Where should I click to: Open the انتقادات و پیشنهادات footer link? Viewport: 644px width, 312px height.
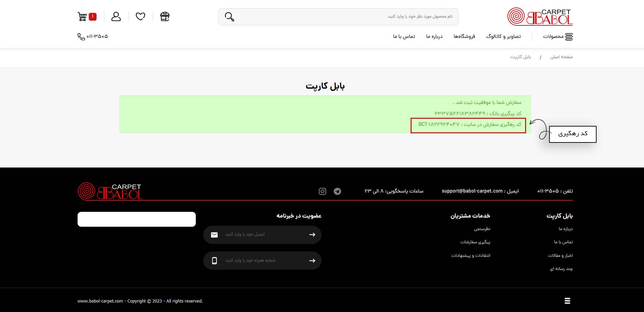coord(471,255)
